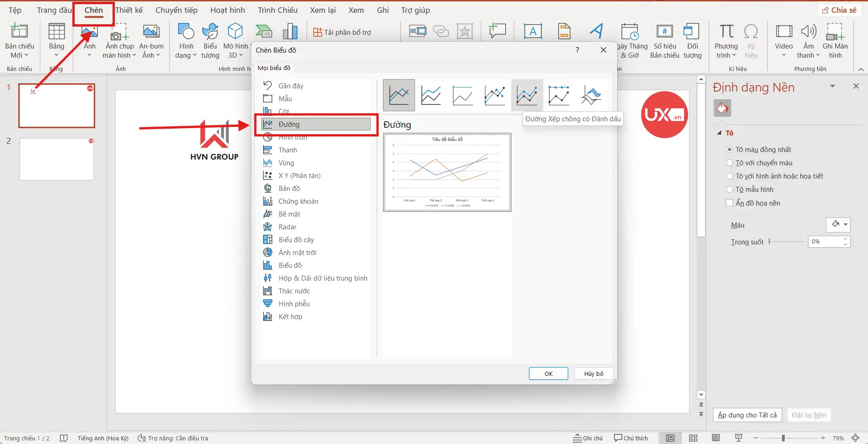Select the stacked line with markers subtype
The image size is (868, 444).
pos(527,95)
